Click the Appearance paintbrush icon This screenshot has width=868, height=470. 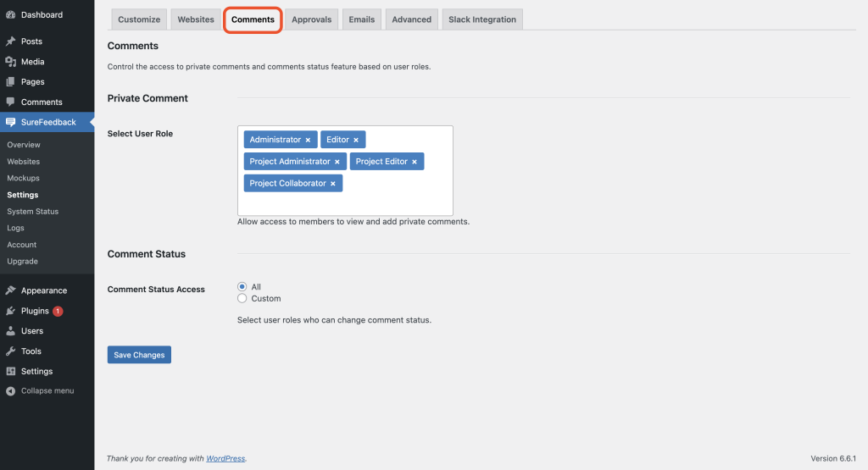point(10,290)
